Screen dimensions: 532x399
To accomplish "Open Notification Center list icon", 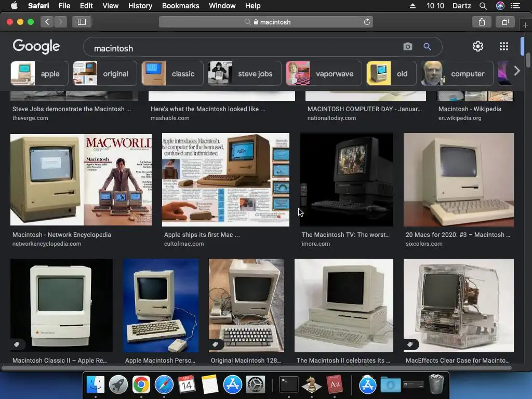I will [515, 6].
